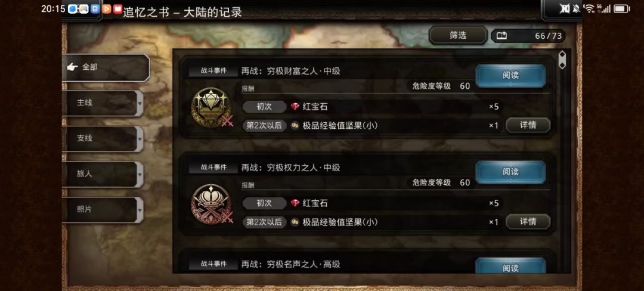
Task: Click the red crown emblem icon
Action: click(211, 204)
